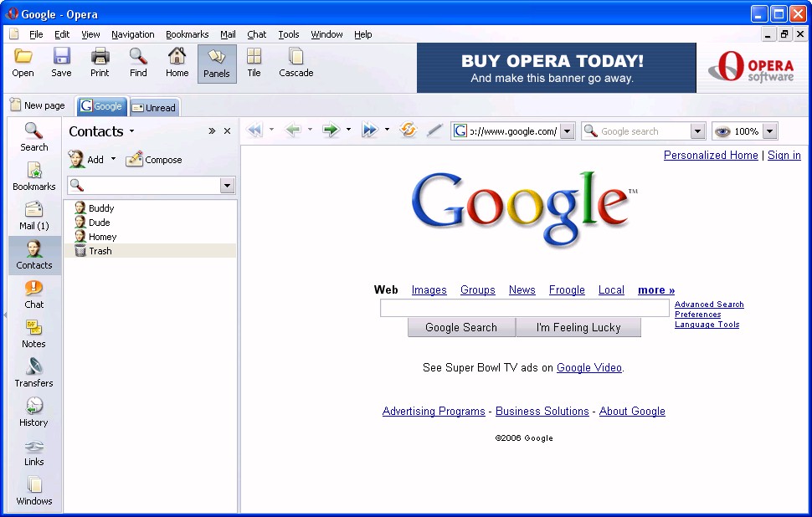The width and height of the screenshot is (812, 517).
Task: Toggle the eye icon beside 100% zoom
Action: coord(722,131)
